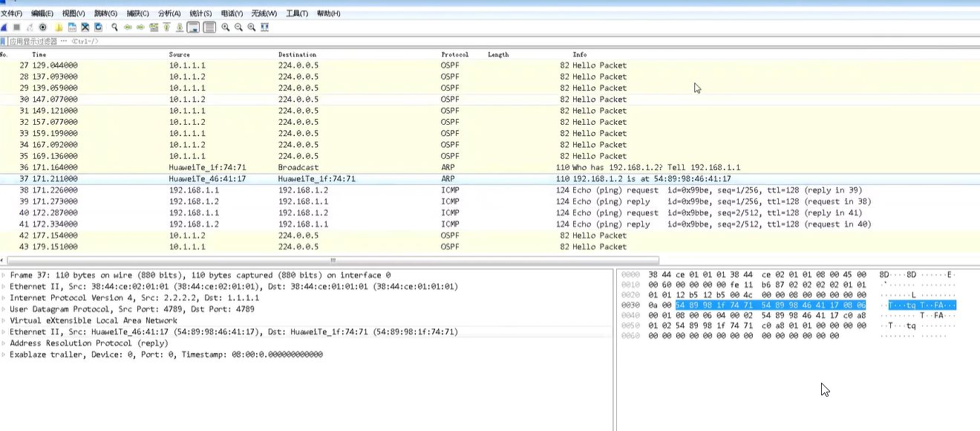Toggle packet list colorization
980x431 pixels.
(209, 27)
